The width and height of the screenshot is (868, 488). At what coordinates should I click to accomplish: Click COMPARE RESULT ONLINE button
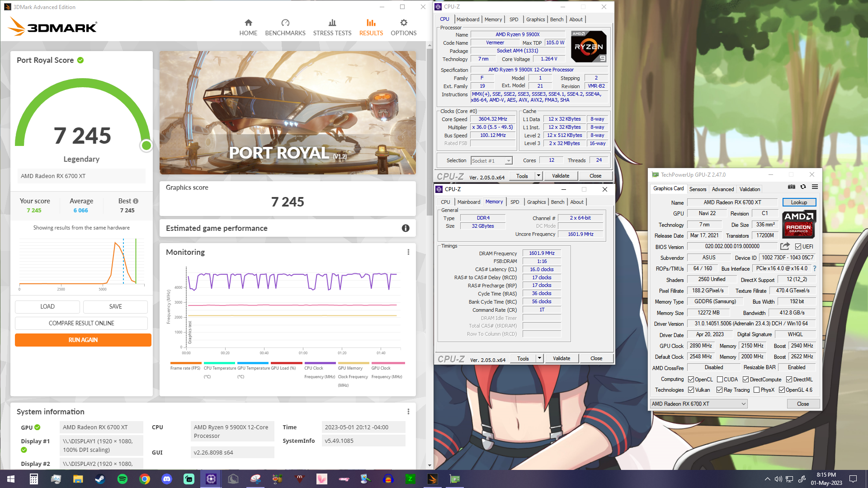(x=81, y=323)
